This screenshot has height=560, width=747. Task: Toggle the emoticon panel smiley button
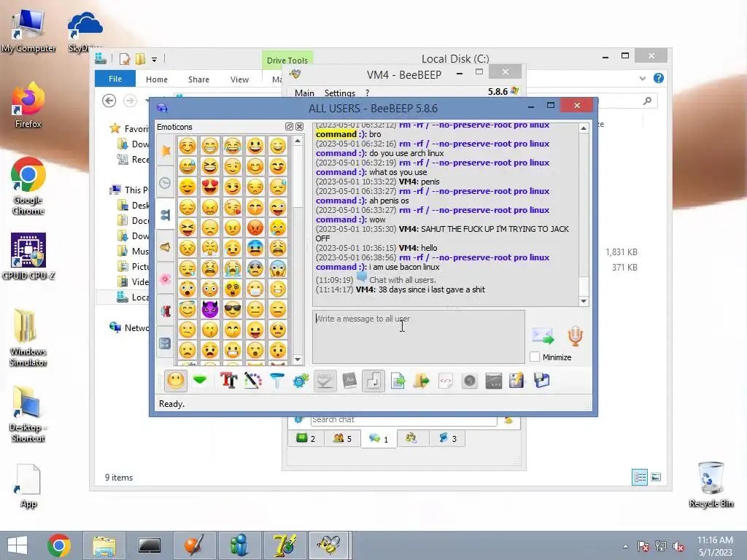[x=175, y=381]
